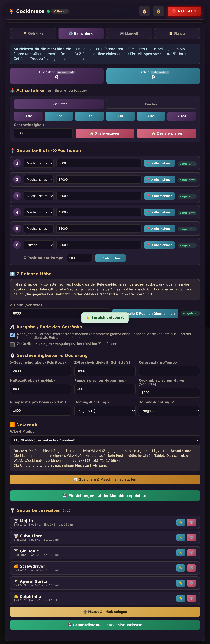Click pencil icon for Aperol Spritz

pyautogui.click(x=180, y=583)
